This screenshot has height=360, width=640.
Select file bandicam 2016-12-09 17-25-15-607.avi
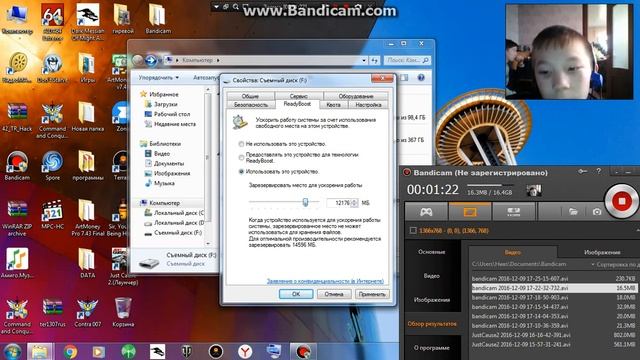tap(553, 278)
